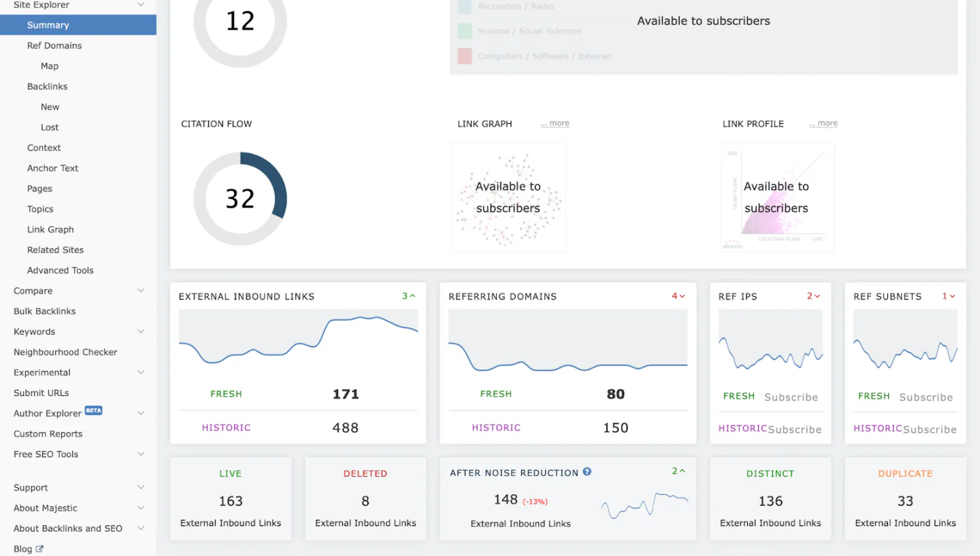Viewport: 980px width, 556px height.
Task: Click the After Noise Reduction sparkline
Action: pyautogui.click(x=644, y=506)
